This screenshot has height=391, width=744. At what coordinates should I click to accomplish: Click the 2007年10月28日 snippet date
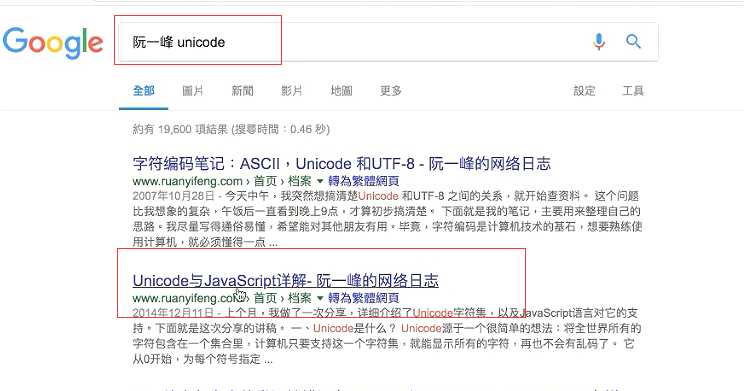coord(174,196)
